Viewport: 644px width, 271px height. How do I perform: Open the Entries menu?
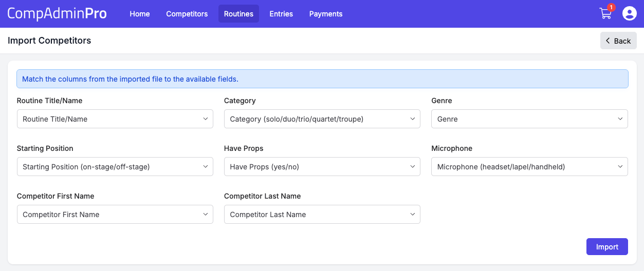281,14
